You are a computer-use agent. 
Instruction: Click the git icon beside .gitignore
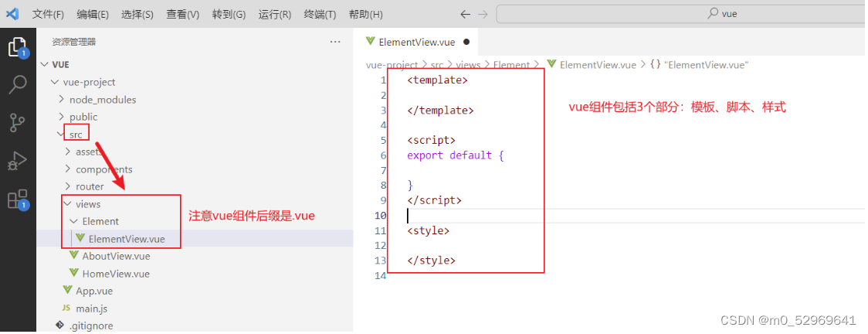point(59,325)
